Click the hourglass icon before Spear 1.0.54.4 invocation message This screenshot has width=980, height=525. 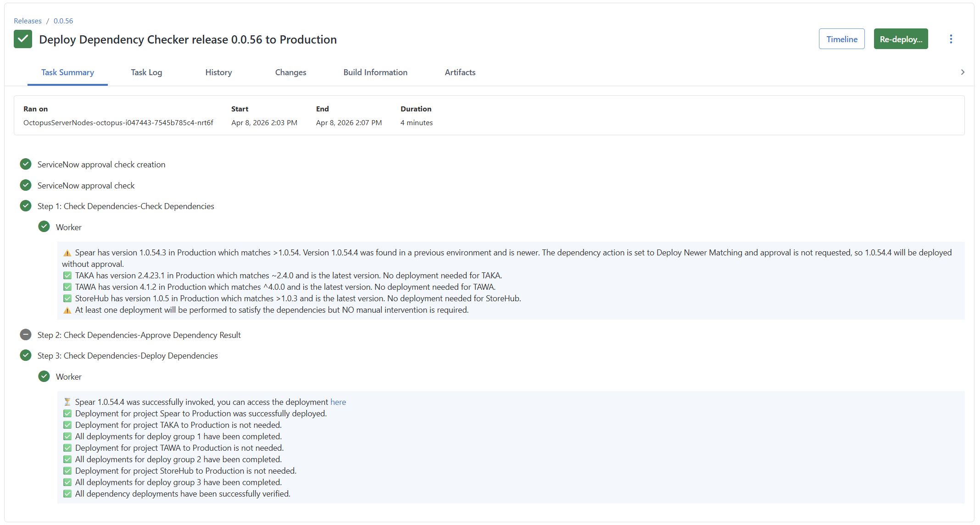point(67,402)
